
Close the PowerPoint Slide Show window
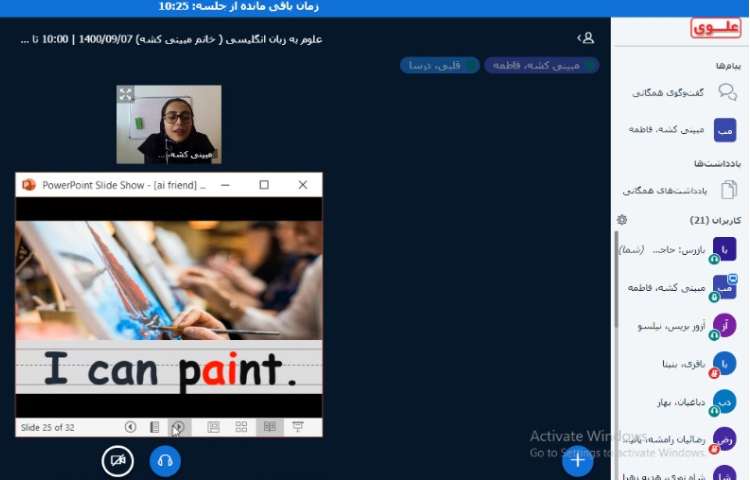302,185
